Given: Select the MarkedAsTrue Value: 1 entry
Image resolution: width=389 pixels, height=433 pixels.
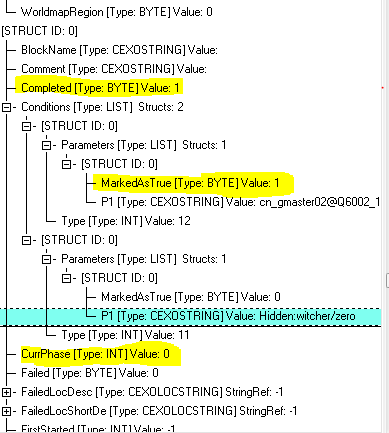Looking at the screenshot, I should tap(190, 183).
